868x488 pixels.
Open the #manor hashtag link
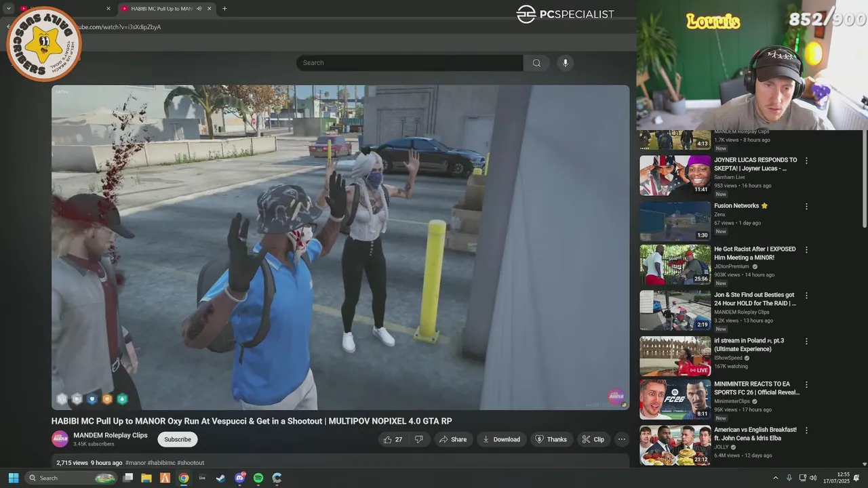136,463
